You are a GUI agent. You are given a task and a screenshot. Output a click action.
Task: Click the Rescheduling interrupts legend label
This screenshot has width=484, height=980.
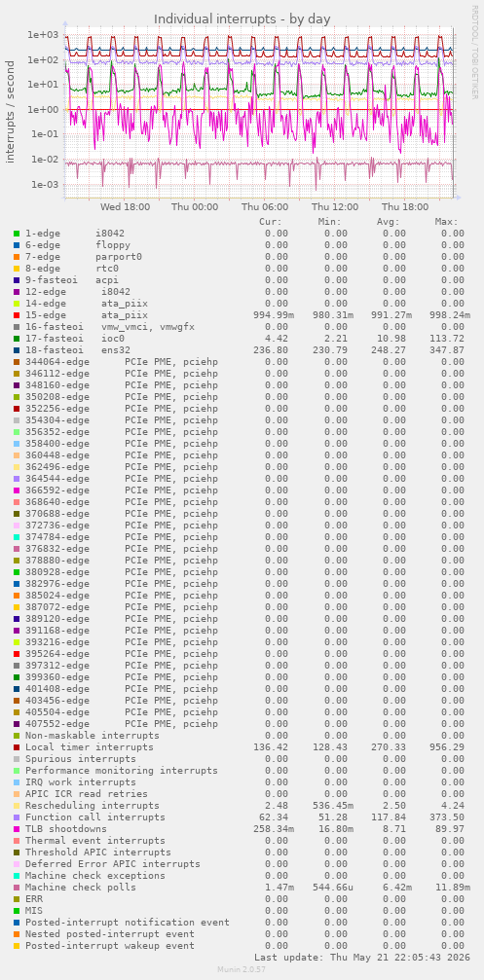point(92,806)
